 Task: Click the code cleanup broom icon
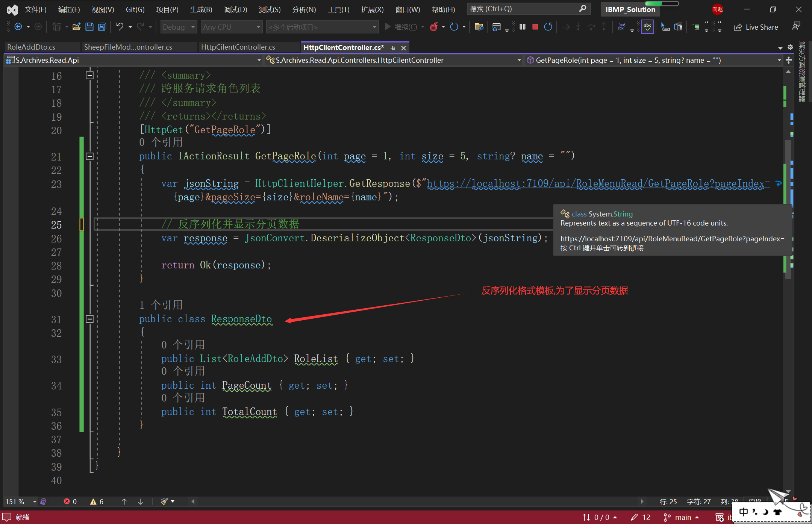coord(164,501)
